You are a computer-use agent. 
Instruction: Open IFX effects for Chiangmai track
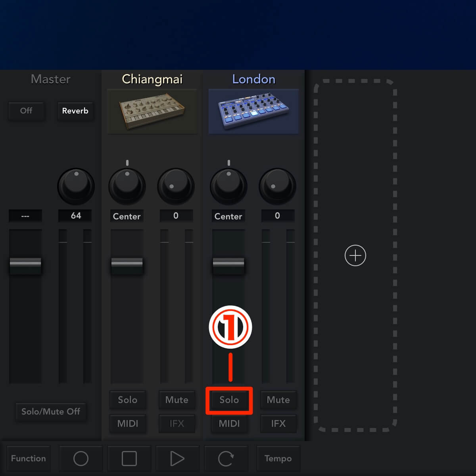177,424
